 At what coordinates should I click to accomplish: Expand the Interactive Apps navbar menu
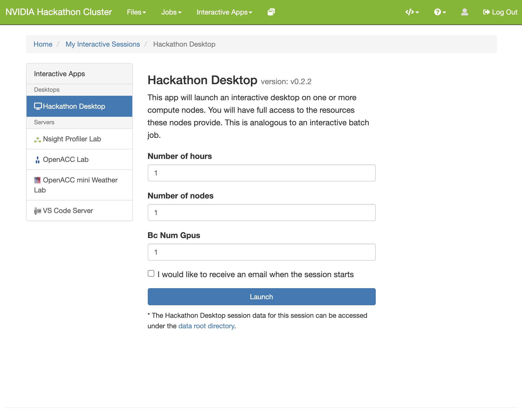[224, 12]
